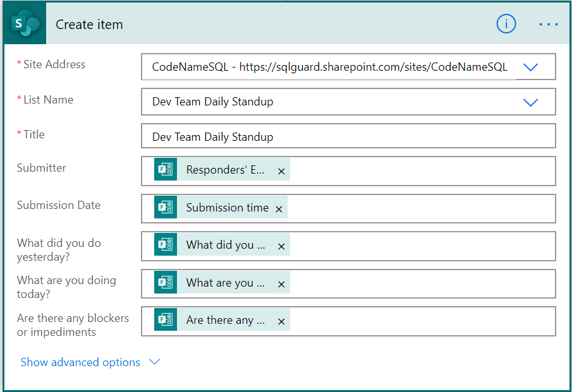Expand the List Name dropdown
Image resolution: width=572 pixels, height=392 pixels.
point(530,102)
